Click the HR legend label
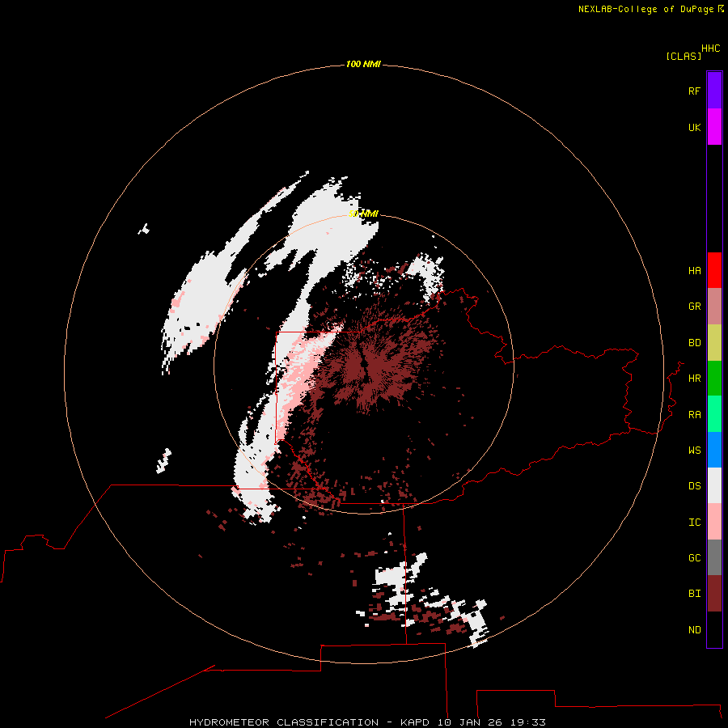The image size is (728, 728). [694, 379]
